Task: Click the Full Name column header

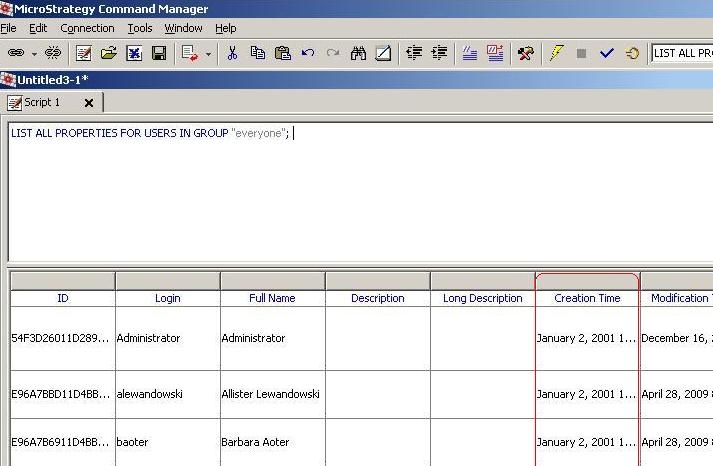Action: point(272,298)
